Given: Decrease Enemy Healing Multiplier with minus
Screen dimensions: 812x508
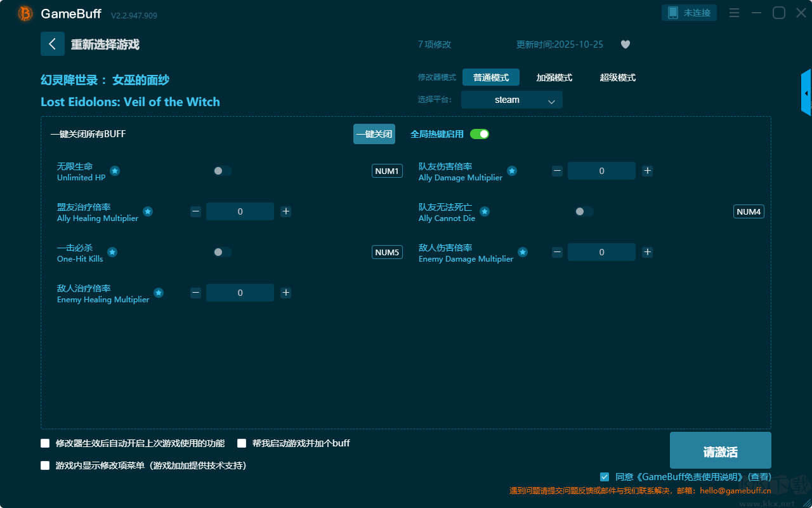Looking at the screenshot, I should [x=195, y=293].
